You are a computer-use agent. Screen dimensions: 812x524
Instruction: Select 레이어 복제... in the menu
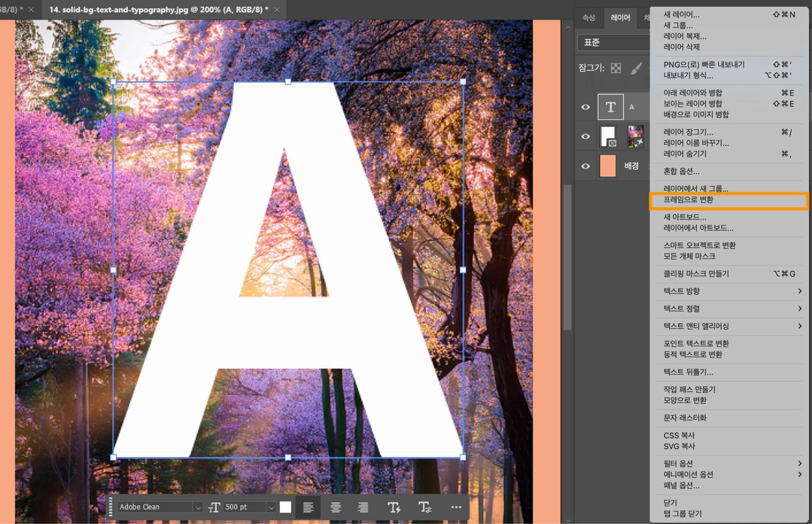point(730,37)
